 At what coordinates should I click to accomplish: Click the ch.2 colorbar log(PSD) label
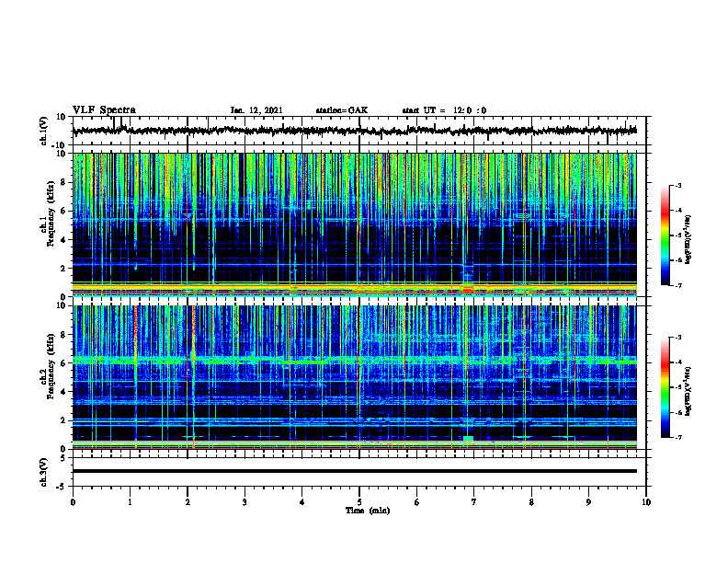point(688,391)
